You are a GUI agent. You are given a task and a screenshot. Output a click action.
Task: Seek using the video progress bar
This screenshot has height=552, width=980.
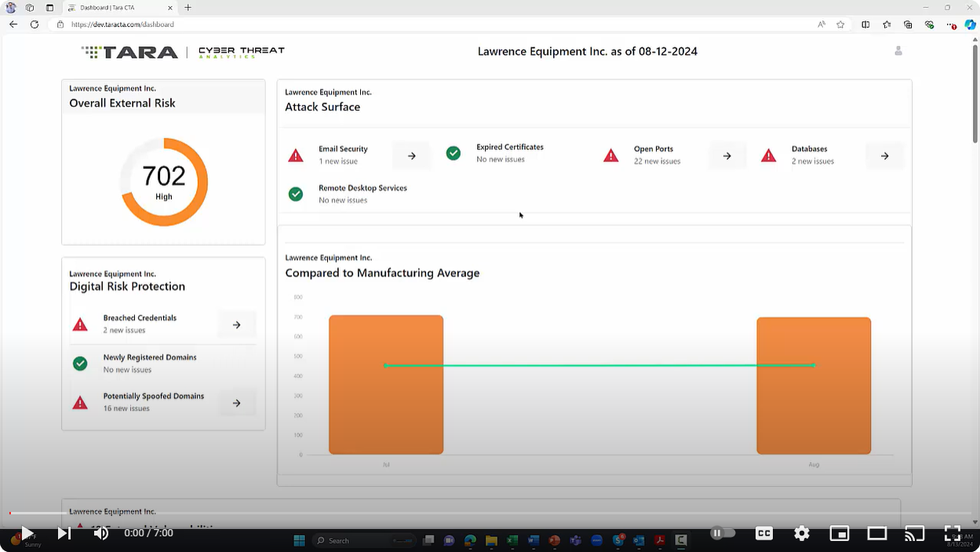490,514
